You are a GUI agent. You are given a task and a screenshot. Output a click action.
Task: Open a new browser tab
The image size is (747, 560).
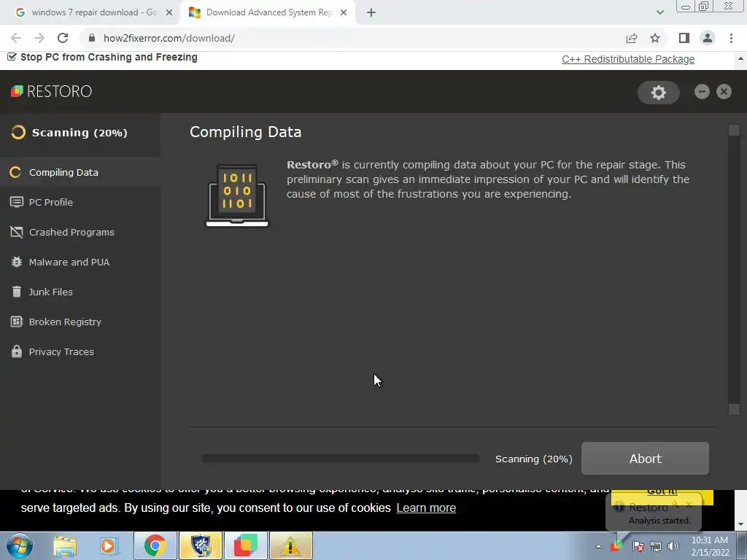[x=371, y=12]
